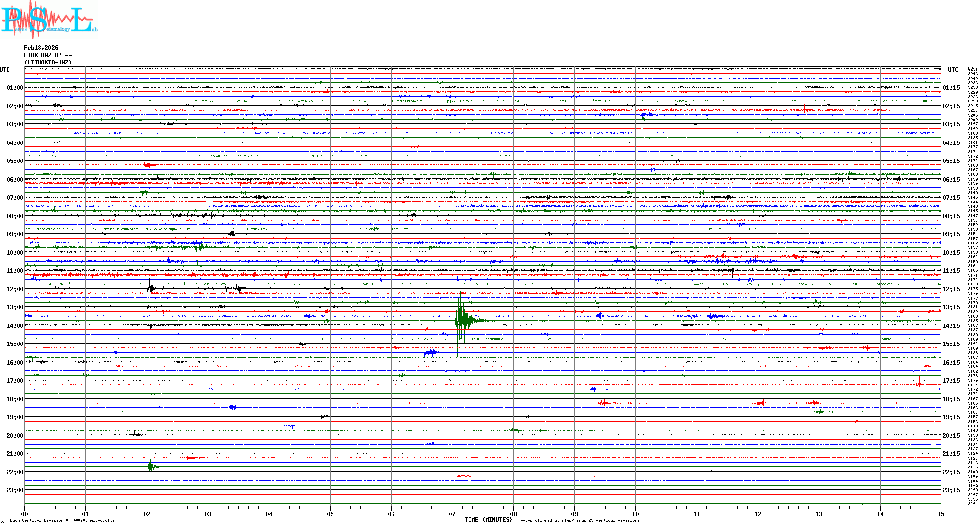
Task: Click the 23:00 hour label on the left
Action: (x=15, y=490)
